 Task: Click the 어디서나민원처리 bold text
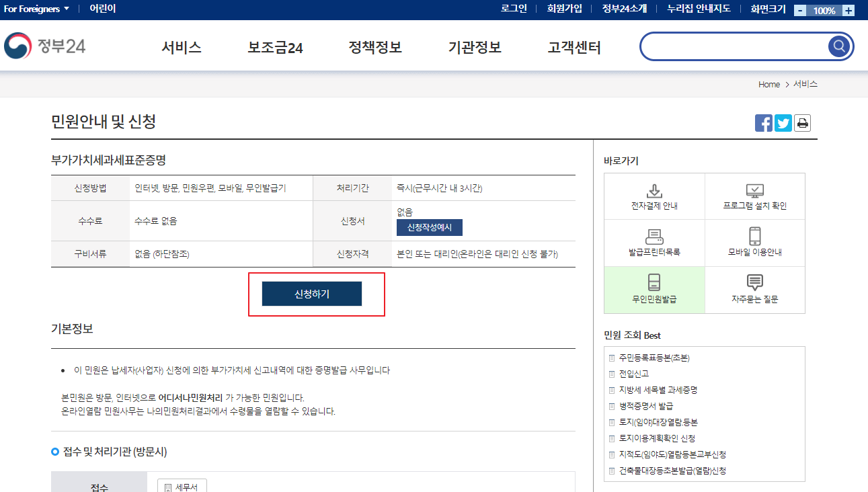190,397
